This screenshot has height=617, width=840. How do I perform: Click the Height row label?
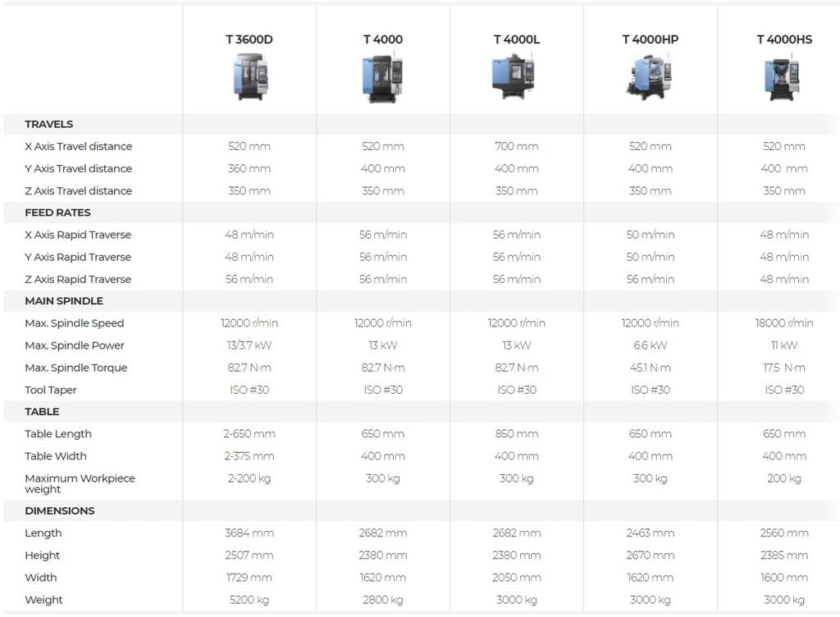click(x=43, y=555)
